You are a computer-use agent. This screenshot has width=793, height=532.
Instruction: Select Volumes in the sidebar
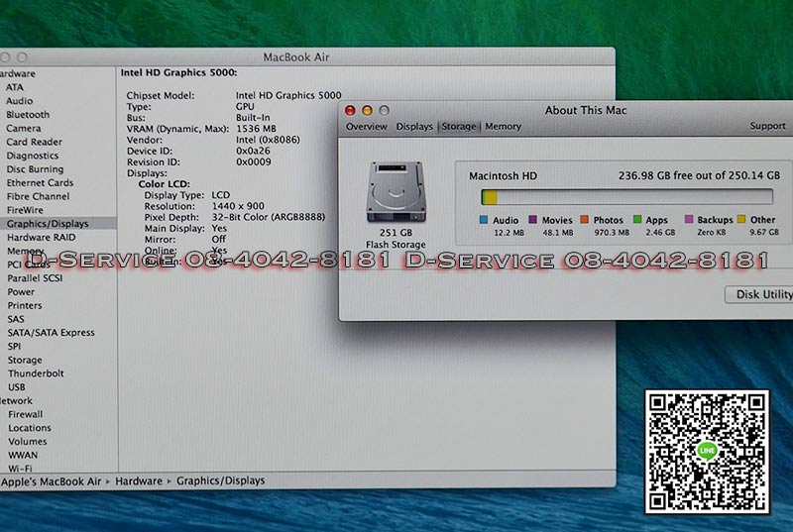(x=28, y=442)
